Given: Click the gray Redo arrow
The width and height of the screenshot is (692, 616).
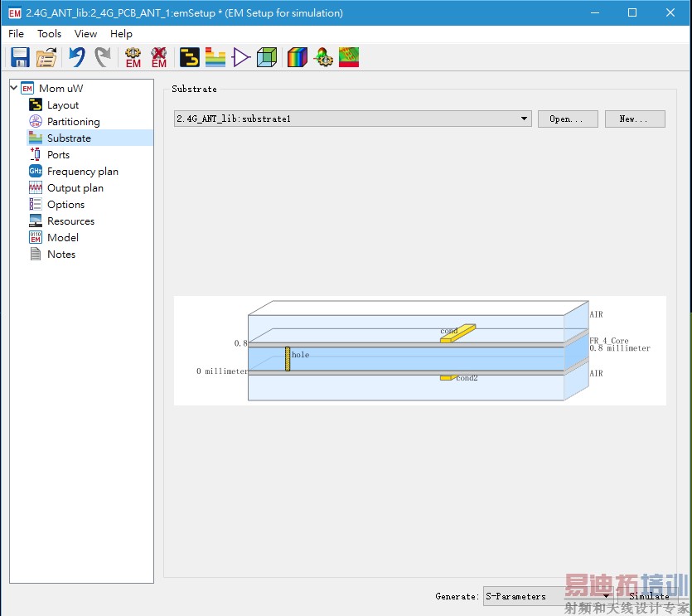Looking at the screenshot, I should 103,57.
